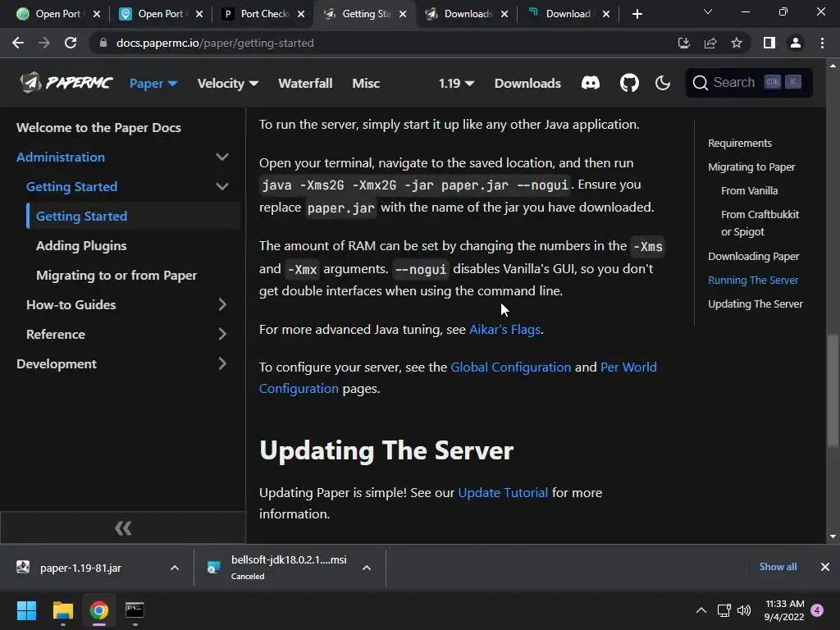Click the share page icon
Screen dimensions: 840x630
(x=710, y=43)
